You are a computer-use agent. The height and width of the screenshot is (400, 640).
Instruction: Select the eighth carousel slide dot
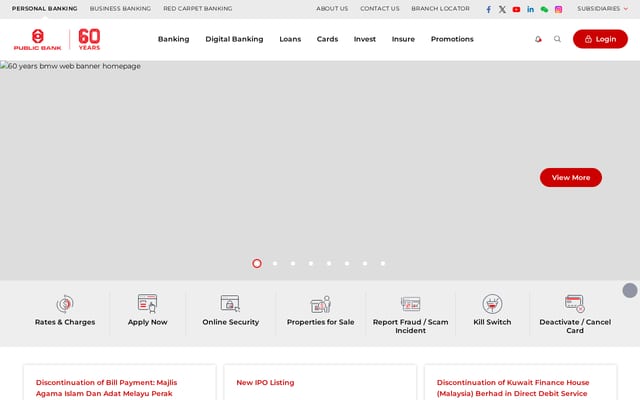pyautogui.click(x=383, y=264)
